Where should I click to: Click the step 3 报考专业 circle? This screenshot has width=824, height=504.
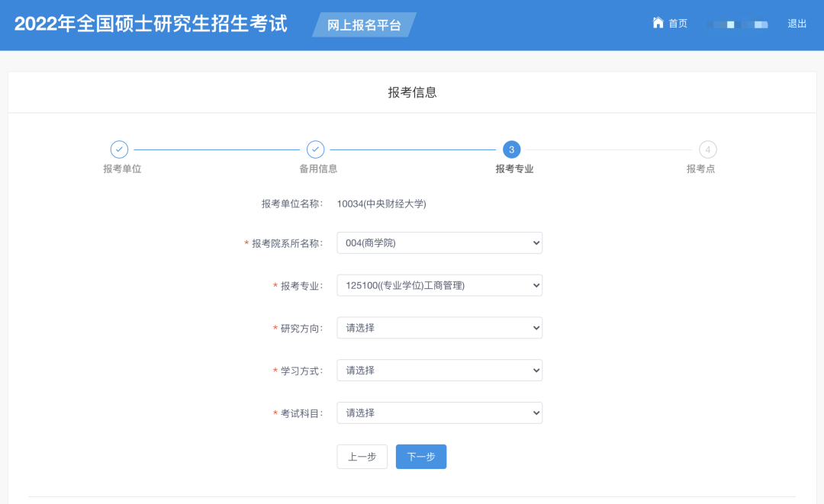tap(512, 149)
